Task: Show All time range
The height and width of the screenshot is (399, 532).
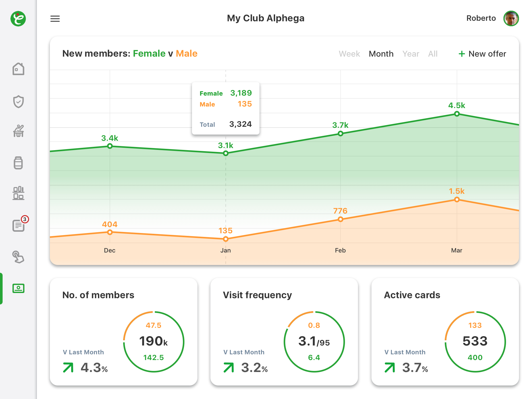Action: tap(433, 54)
